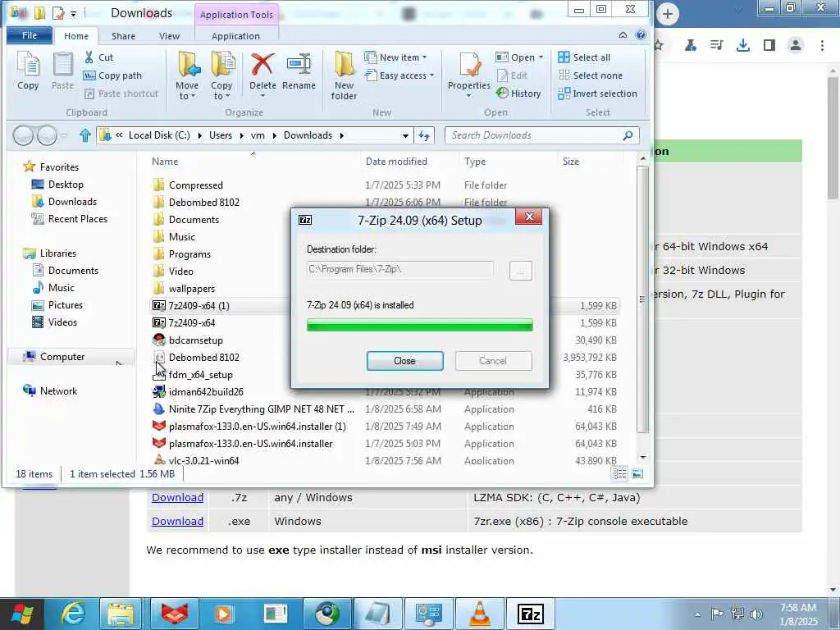Click the .7z Download link in browser
The height and width of the screenshot is (630, 840).
click(177, 498)
